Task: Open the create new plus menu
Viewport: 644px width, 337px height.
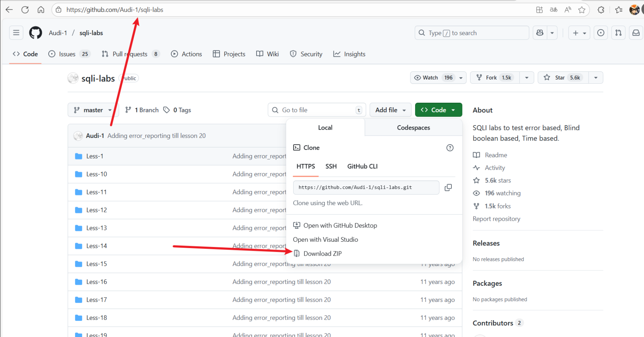Action: pos(579,33)
